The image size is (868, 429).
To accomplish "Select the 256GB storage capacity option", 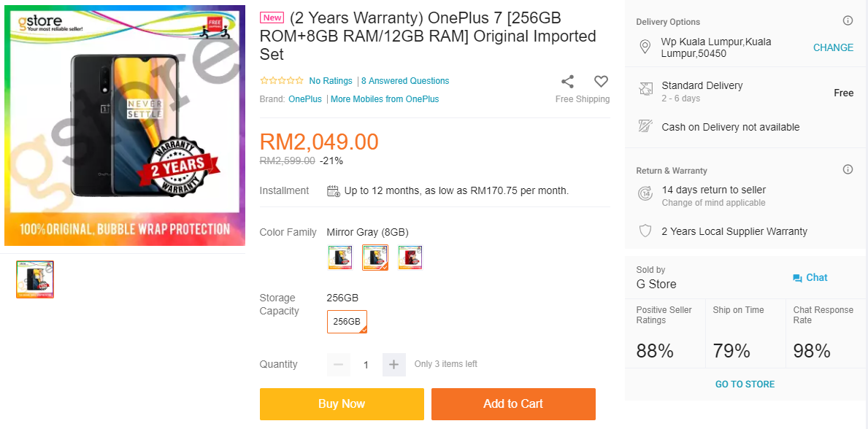I will coord(347,322).
